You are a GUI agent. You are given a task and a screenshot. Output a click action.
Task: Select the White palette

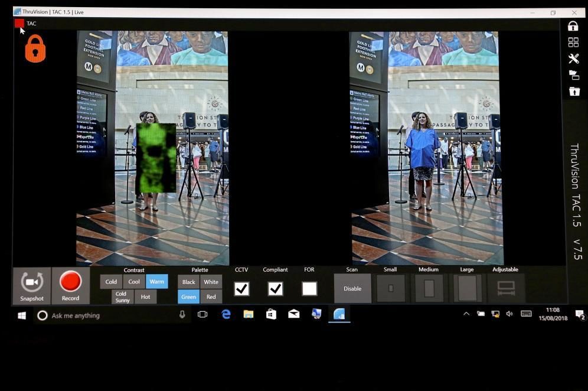[211, 282]
